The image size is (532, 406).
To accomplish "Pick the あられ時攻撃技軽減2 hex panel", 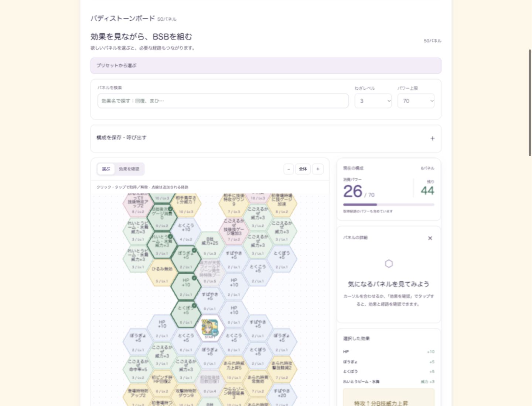I will tap(282, 370).
